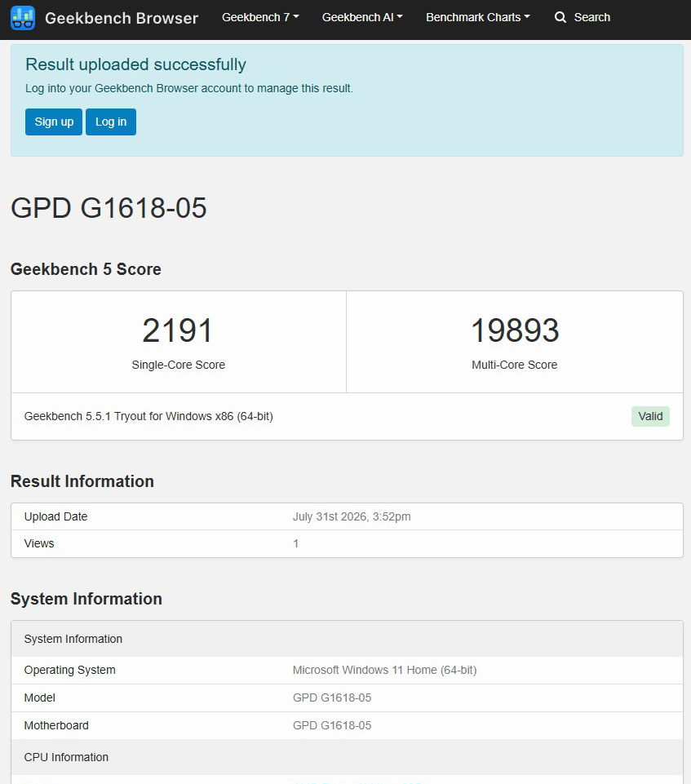Click the Motherboard row value GPD G1618-05
691x784 pixels.
(x=332, y=725)
